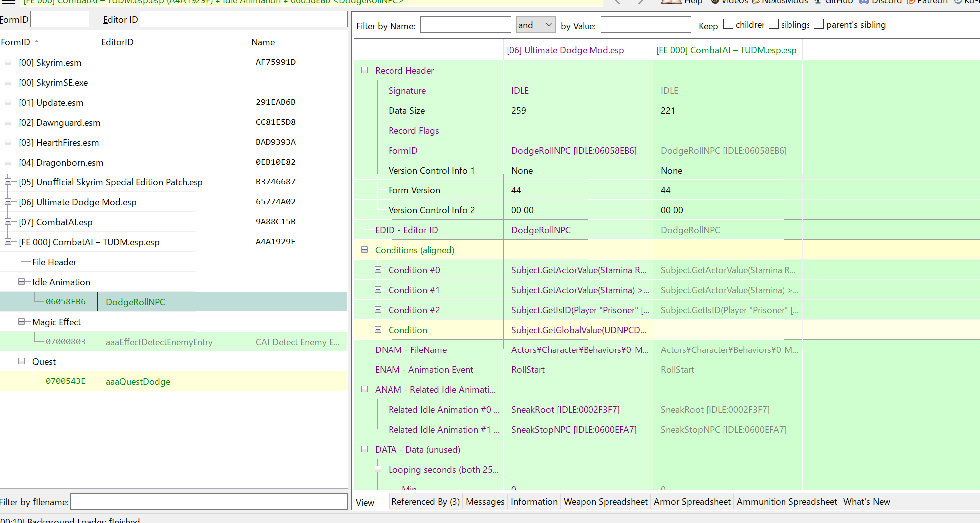This screenshot has height=523, width=980.
Task: Collapse the Magic Effect group
Action: click(21, 322)
